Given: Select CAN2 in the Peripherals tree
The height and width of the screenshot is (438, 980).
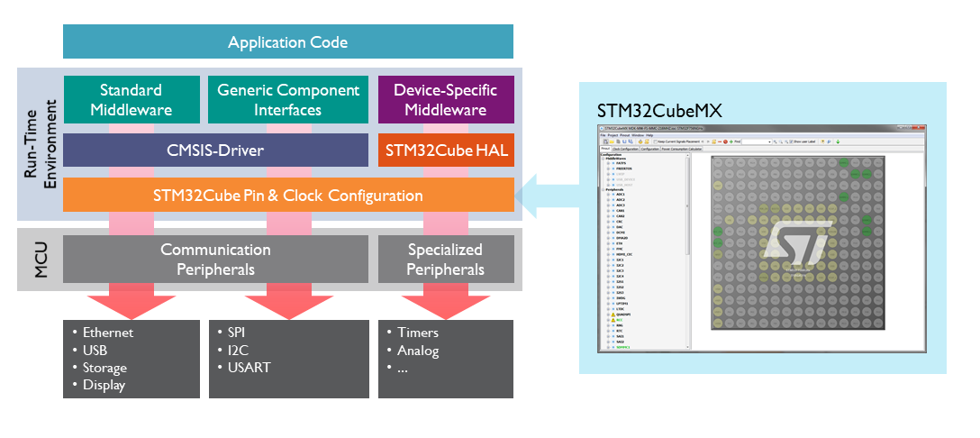Looking at the screenshot, I should [621, 216].
